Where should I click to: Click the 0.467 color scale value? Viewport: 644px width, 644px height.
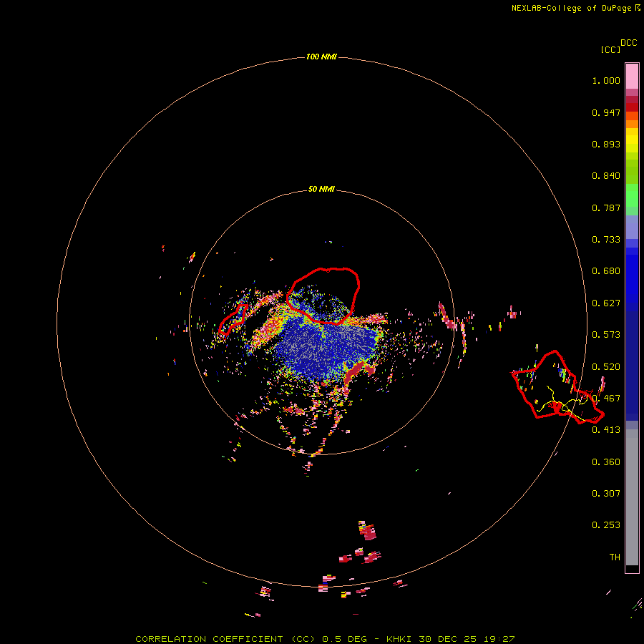tap(606, 399)
